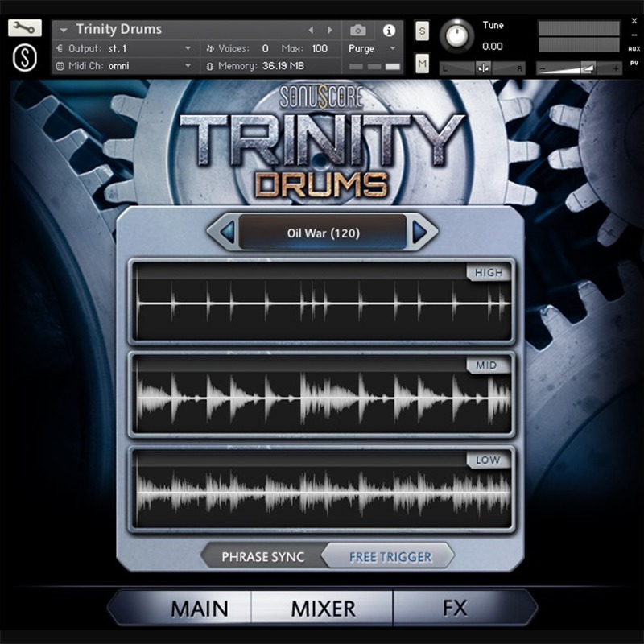Open the Output st. 1 dropdown

(188, 48)
